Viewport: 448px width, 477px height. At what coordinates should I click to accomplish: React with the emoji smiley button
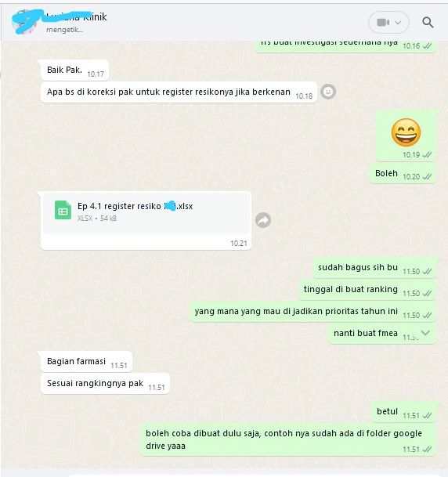click(328, 92)
